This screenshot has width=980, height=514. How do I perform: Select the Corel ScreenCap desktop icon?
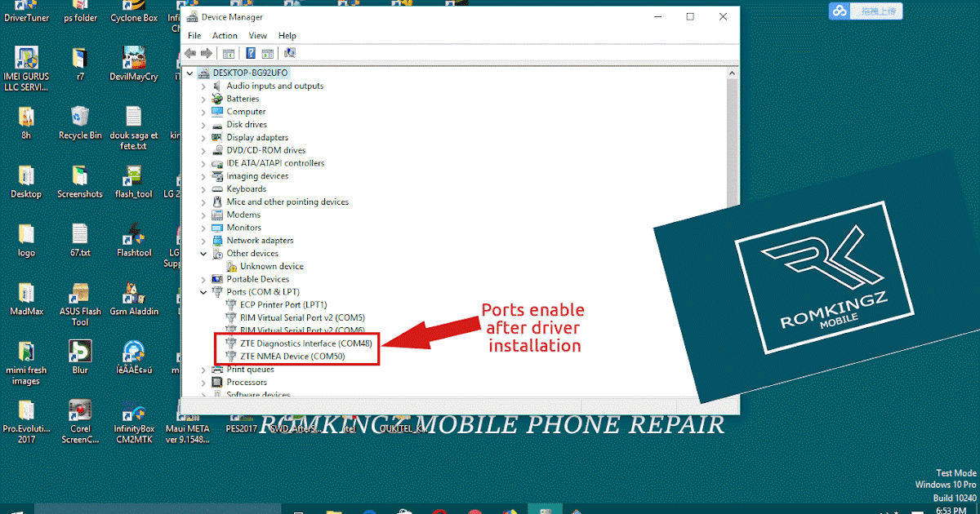click(x=80, y=421)
